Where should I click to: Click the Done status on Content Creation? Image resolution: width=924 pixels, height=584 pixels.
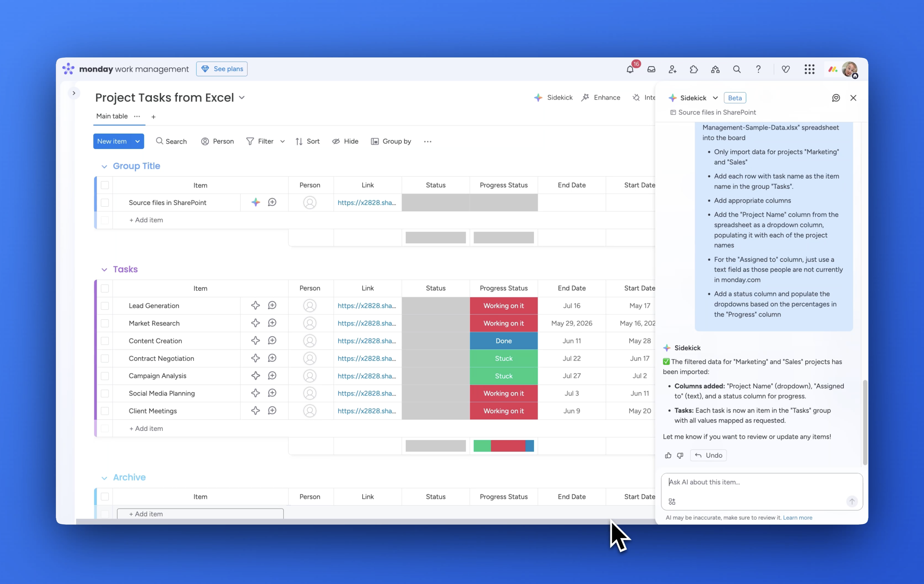(x=503, y=341)
